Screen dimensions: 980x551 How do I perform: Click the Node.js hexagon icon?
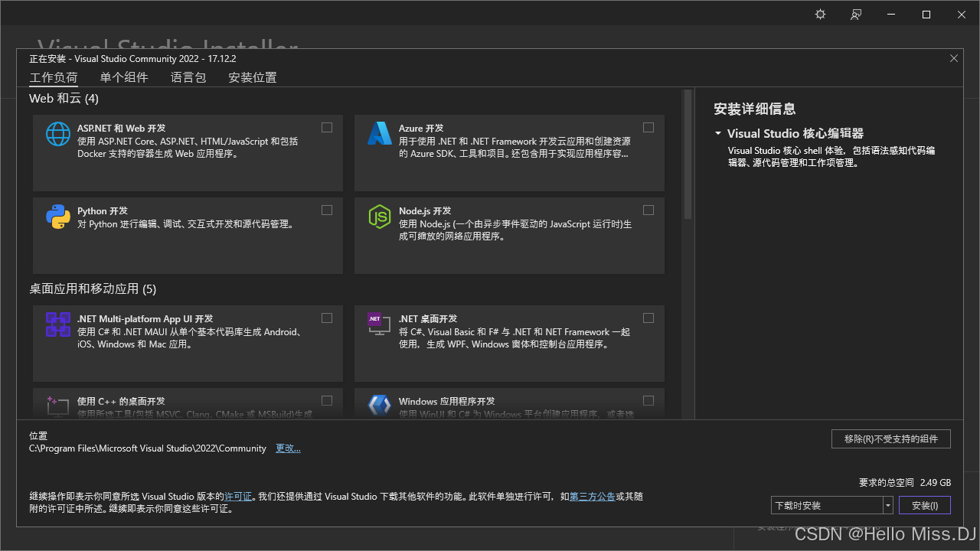(x=380, y=217)
